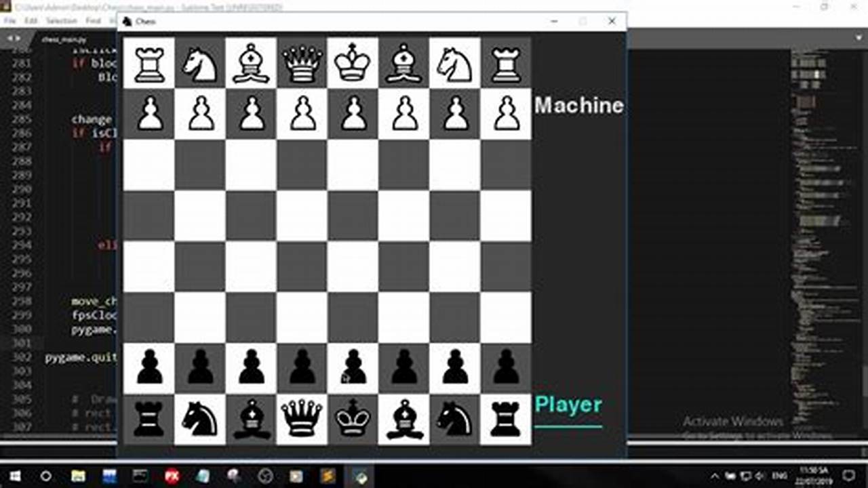Select the black pawn above the bottom-right rook

tap(506, 368)
